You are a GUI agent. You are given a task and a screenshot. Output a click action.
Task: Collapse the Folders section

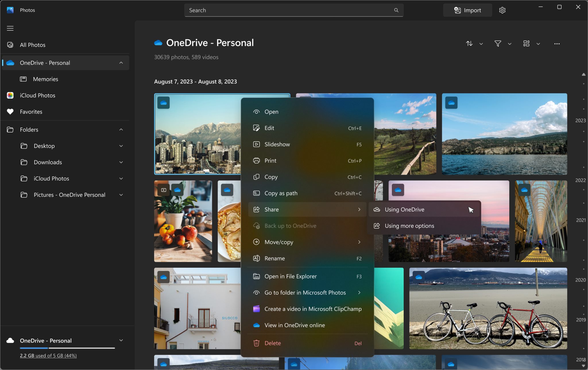(x=121, y=130)
